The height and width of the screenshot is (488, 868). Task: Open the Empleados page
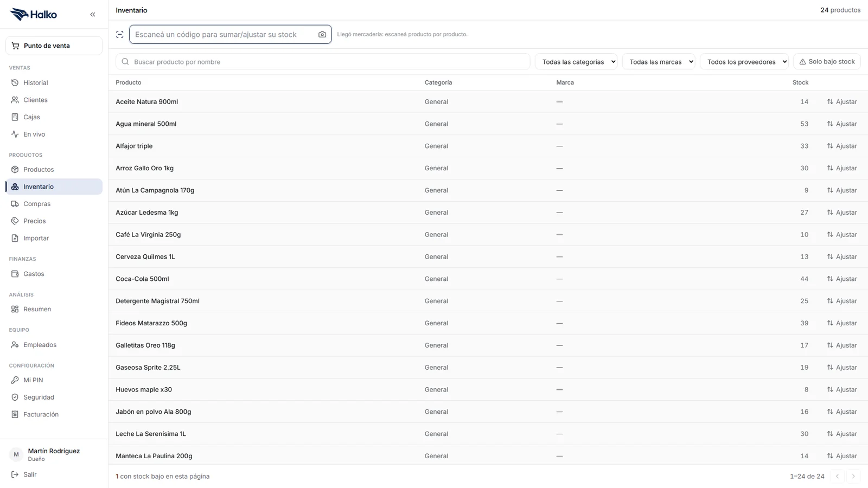pos(54,345)
